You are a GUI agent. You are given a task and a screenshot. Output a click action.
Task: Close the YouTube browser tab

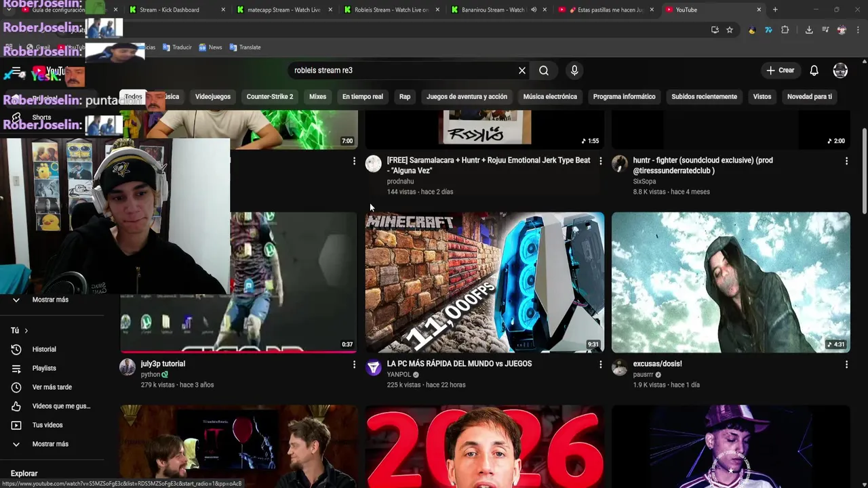[759, 9]
